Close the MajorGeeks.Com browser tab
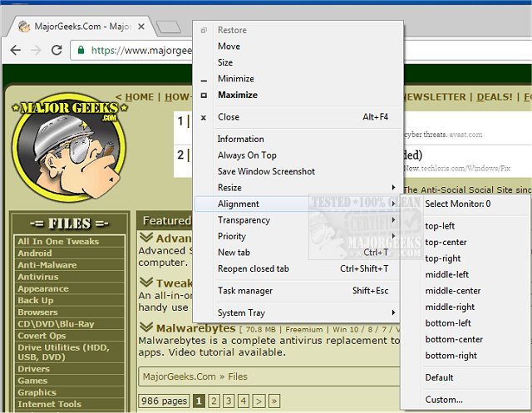The height and width of the screenshot is (413, 532). [141, 27]
